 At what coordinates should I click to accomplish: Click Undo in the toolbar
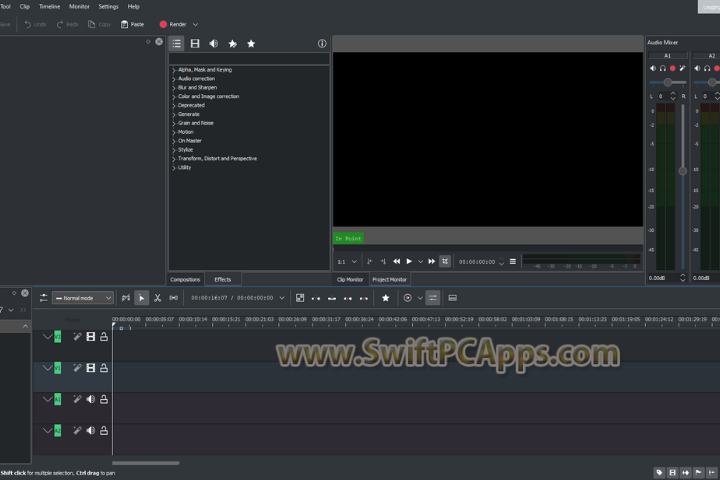pos(35,24)
